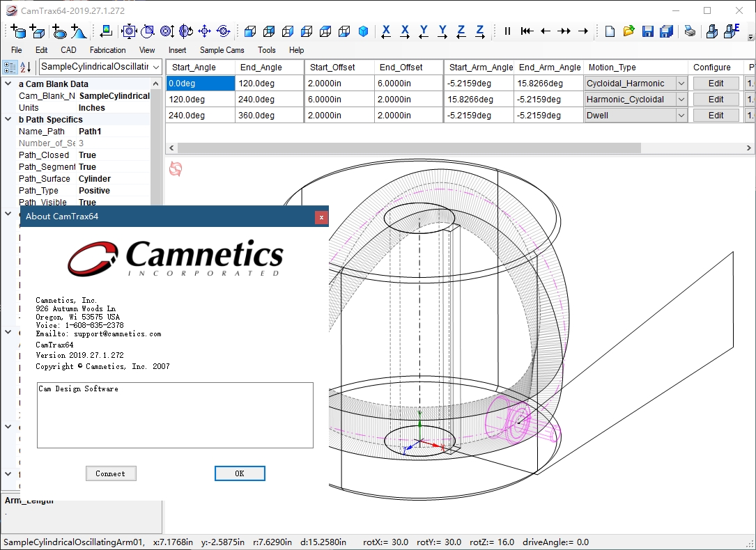Image resolution: width=756 pixels, height=550 pixels.
Task: Open the Fabrication menu
Action: click(x=107, y=50)
